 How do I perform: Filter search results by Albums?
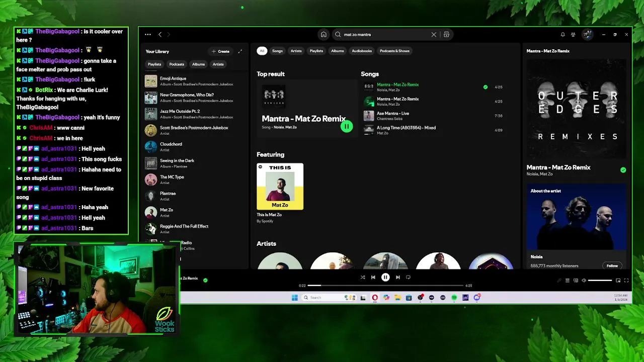pos(338,51)
